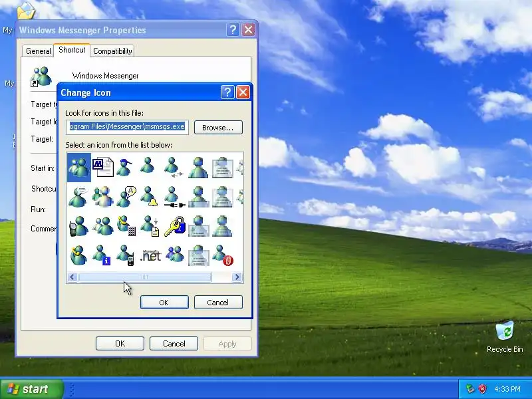Select the purple and green buddies icon
The height and width of the screenshot is (399, 532).
click(175, 255)
